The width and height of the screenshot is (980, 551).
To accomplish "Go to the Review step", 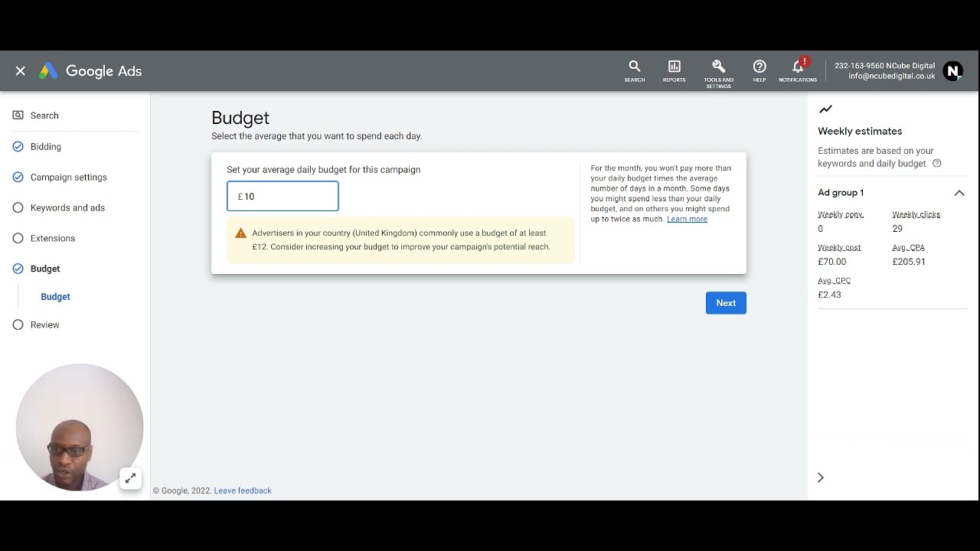I will (x=45, y=324).
